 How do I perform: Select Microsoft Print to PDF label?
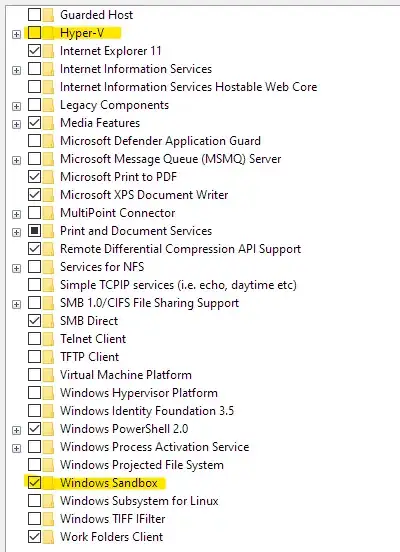[118, 177]
